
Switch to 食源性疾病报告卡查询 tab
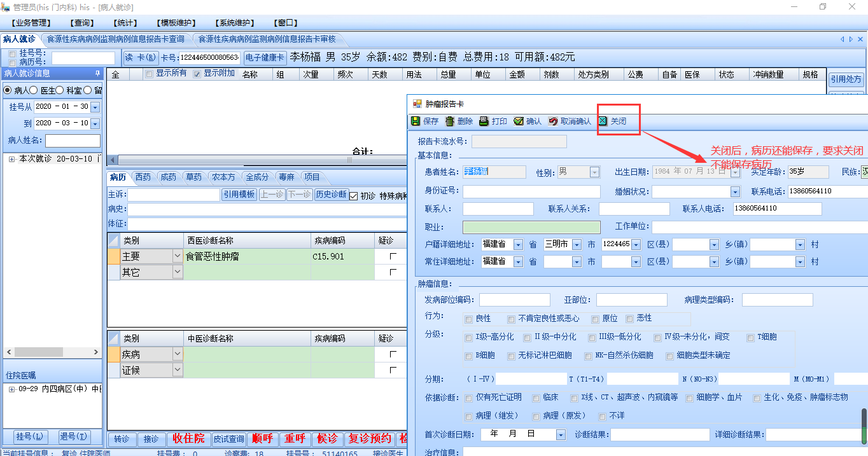(x=116, y=39)
